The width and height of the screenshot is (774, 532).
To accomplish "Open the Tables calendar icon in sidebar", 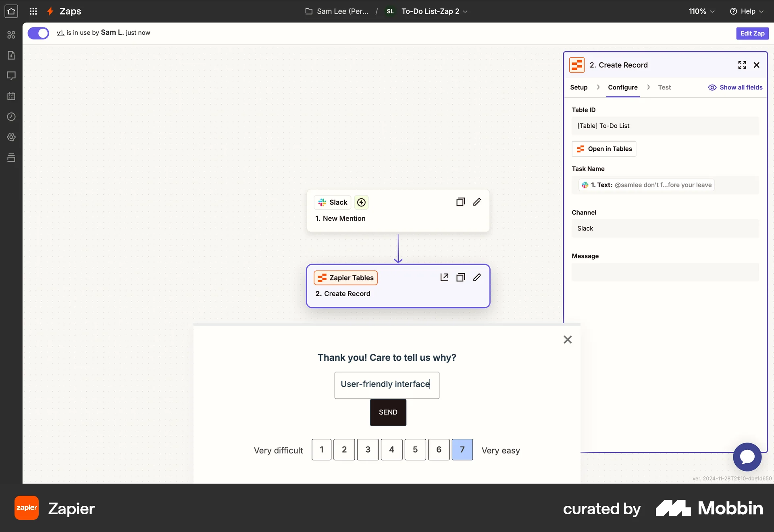I will point(11,96).
